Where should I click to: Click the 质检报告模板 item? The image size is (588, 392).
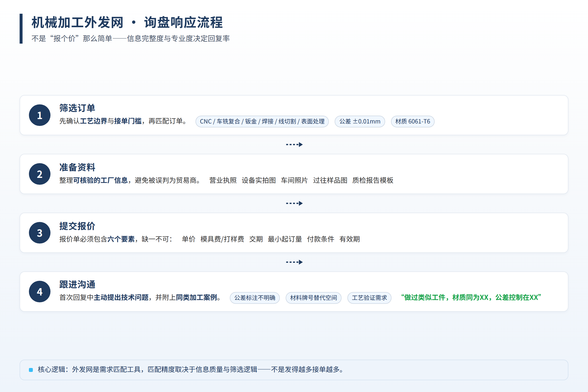(373, 180)
